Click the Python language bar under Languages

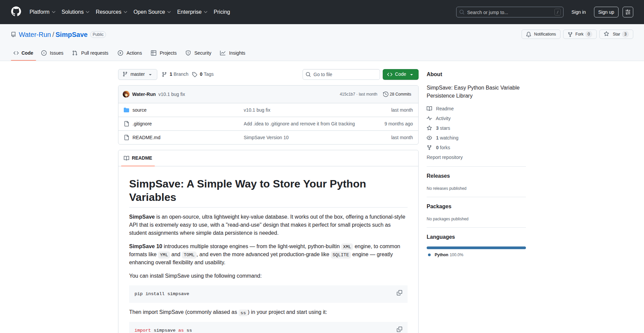click(x=476, y=247)
